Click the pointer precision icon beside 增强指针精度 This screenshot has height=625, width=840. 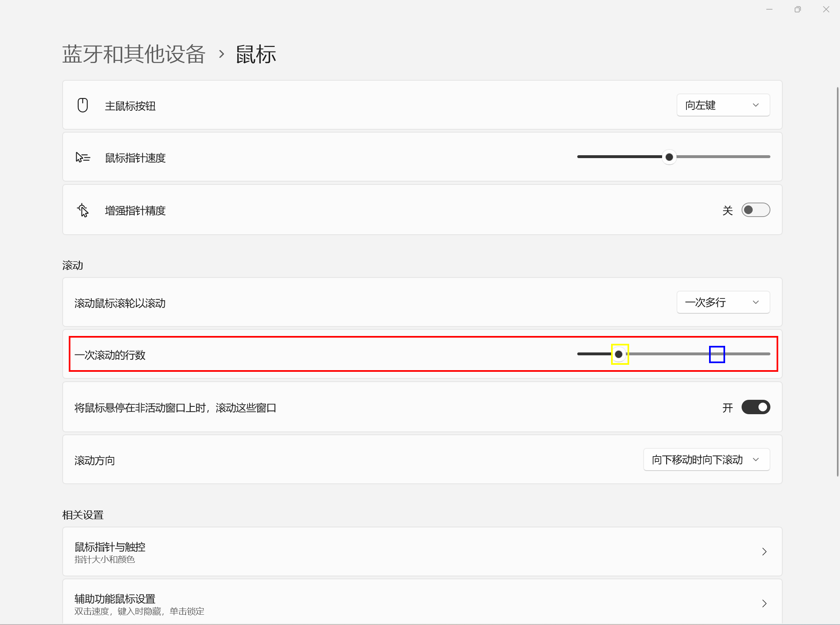83,210
